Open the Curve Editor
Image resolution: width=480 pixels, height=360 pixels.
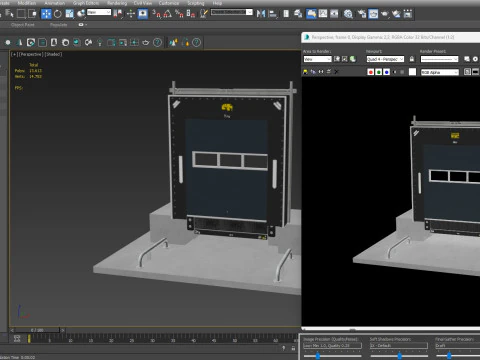click(323, 14)
